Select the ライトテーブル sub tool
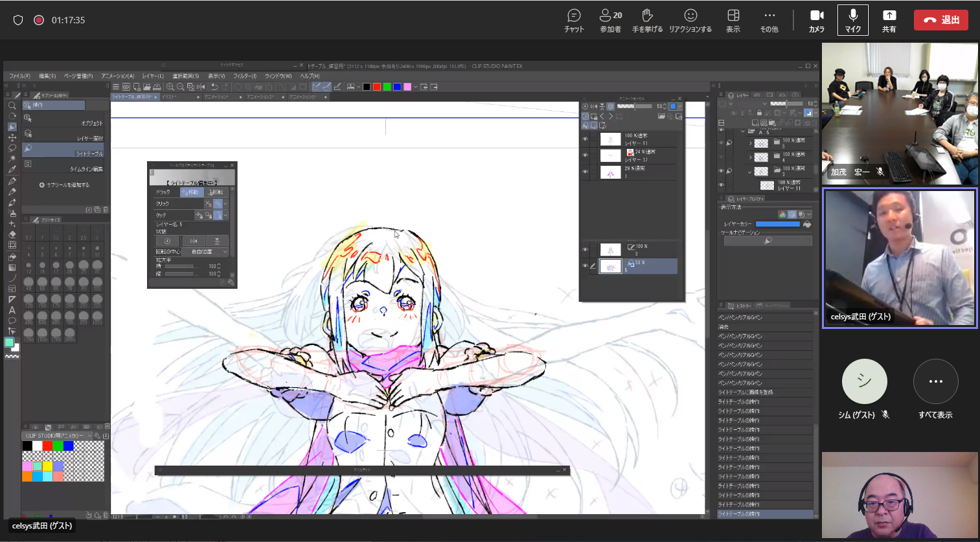This screenshot has width=980, height=542. 63,150
